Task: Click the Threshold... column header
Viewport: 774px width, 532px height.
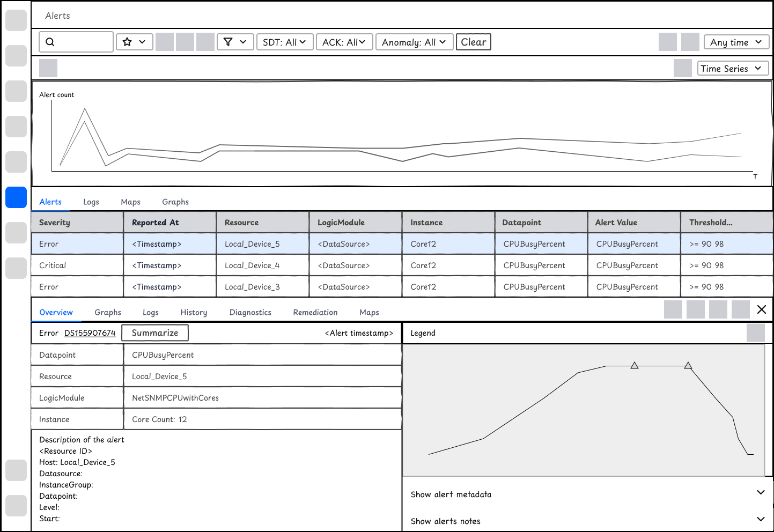Action: point(727,222)
